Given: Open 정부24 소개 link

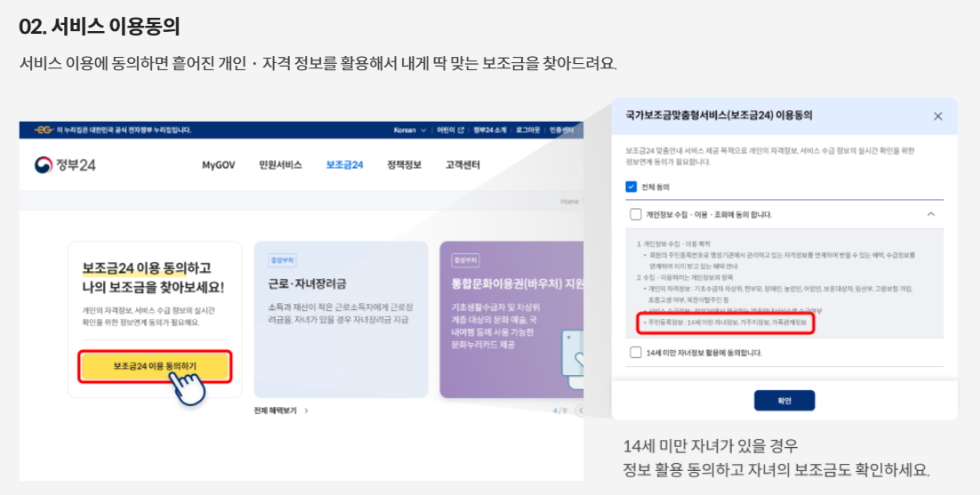Looking at the screenshot, I should coord(490,130).
